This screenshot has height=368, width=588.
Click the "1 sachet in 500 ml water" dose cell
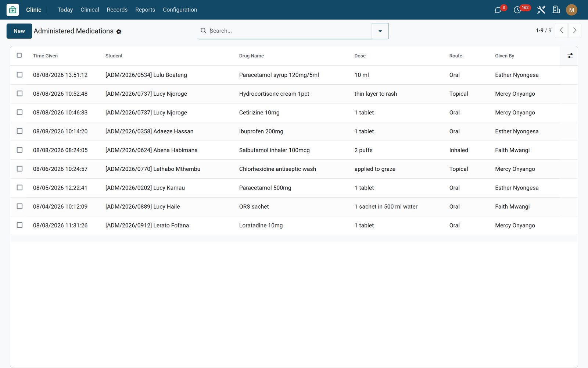386,206
